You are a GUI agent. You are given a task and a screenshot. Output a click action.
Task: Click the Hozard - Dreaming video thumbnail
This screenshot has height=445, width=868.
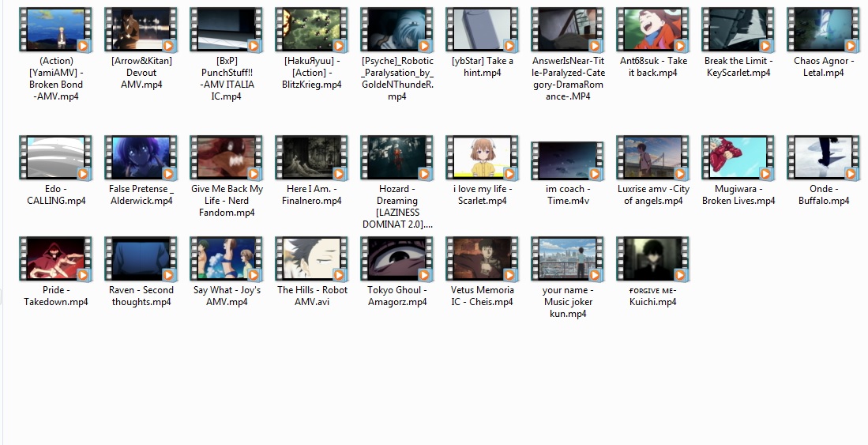pos(396,158)
